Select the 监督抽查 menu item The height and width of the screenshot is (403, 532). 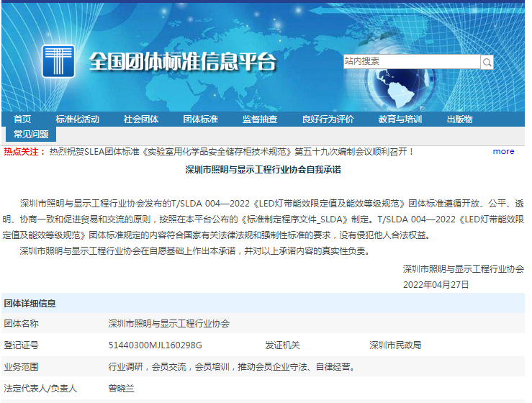tap(260, 119)
